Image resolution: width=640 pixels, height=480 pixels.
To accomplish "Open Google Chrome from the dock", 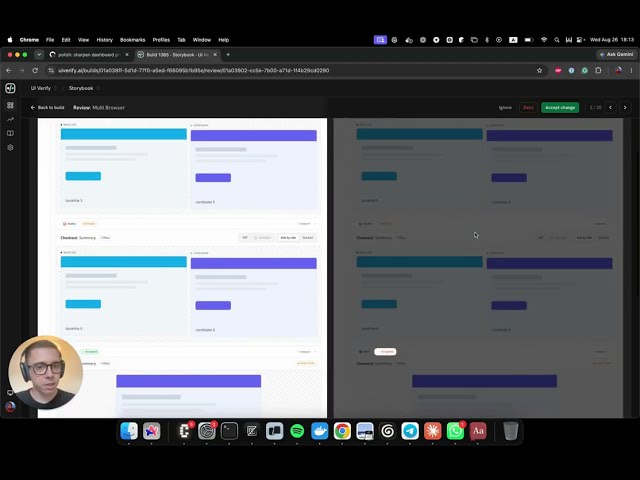I will tap(342, 431).
